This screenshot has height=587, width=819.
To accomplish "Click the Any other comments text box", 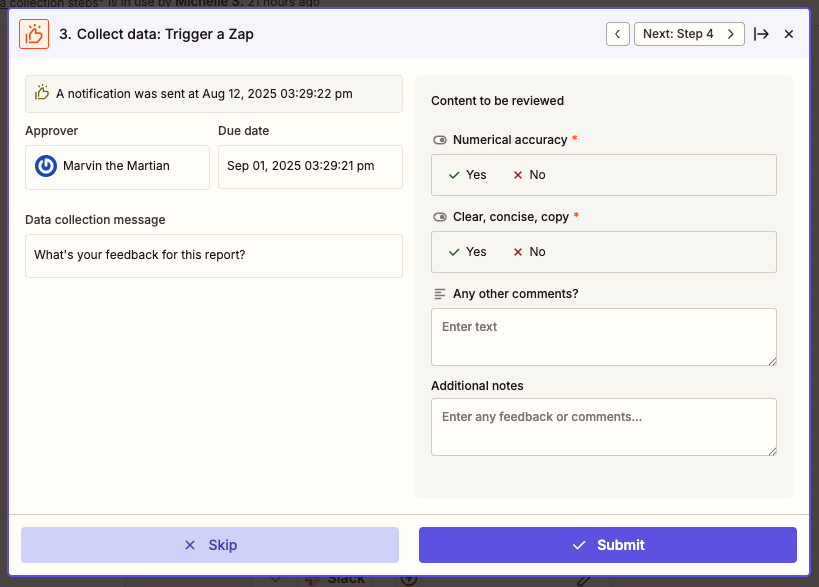I will tap(603, 336).
